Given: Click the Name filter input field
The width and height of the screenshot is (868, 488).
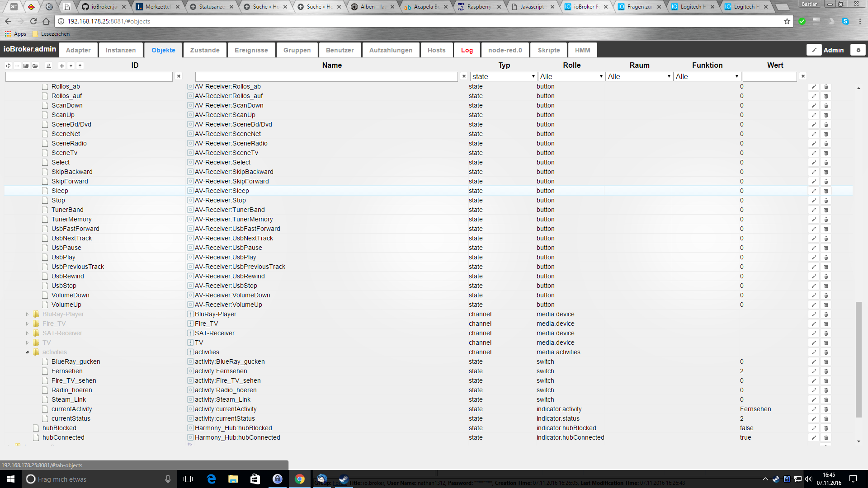Looking at the screenshot, I should (x=326, y=77).
